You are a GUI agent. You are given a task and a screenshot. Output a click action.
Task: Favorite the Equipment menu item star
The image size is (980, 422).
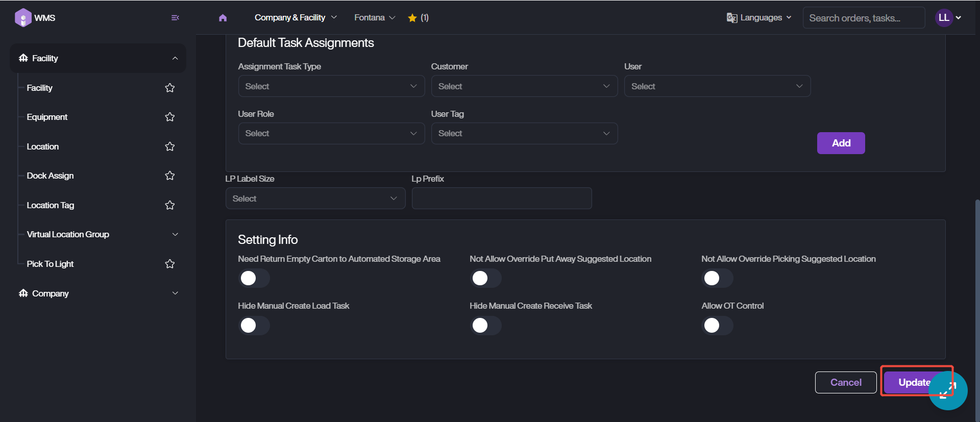pos(170,117)
